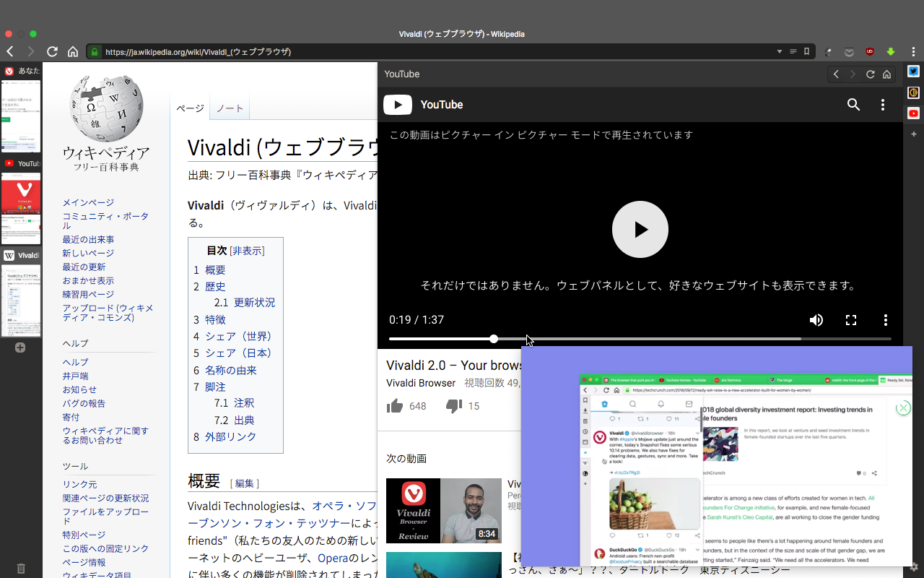Click the address bar URL field

coord(437,52)
